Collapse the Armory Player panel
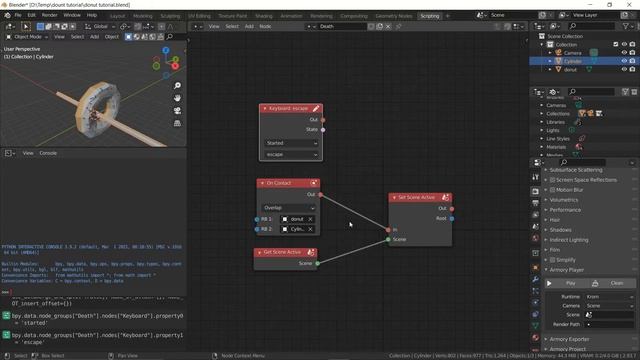The height and width of the screenshot is (360, 640). pyautogui.click(x=567, y=270)
